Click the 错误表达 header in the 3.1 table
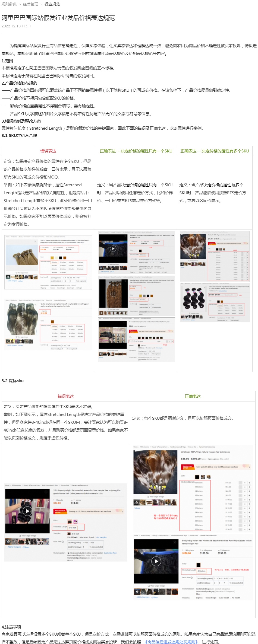 click(48, 151)
